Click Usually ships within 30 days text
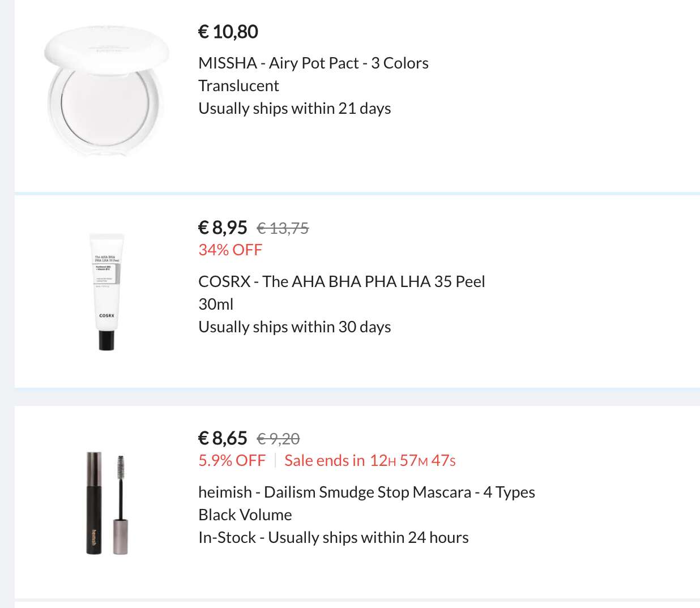Screen dimensions: 700x608 click(x=294, y=327)
